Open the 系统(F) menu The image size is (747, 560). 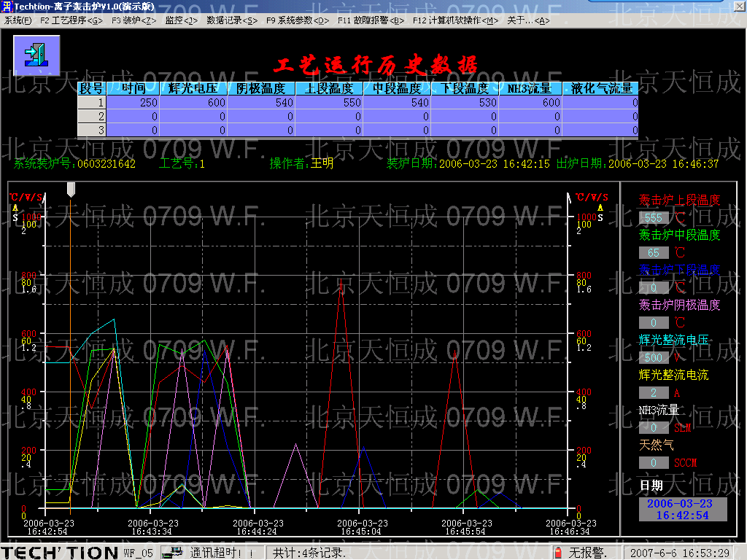click(x=18, y=20)
